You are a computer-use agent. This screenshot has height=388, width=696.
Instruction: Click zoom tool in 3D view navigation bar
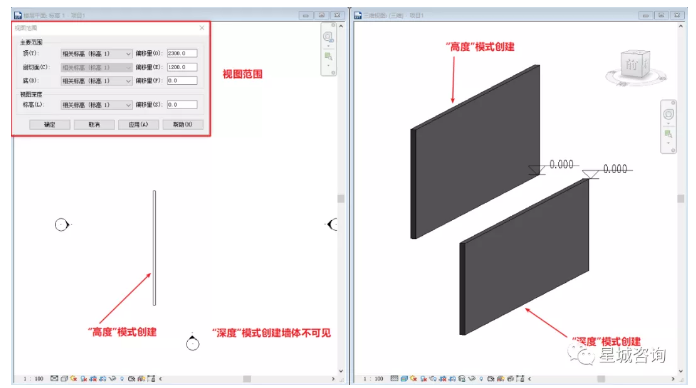[668, 134]
